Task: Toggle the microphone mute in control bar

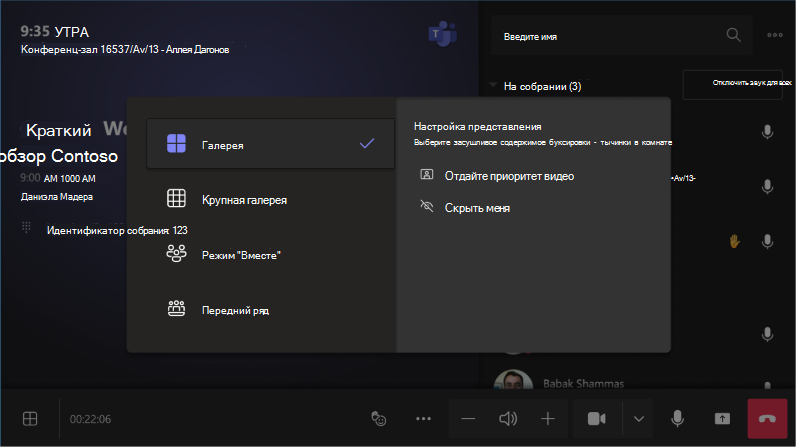Action: click(x=677, y=419)
